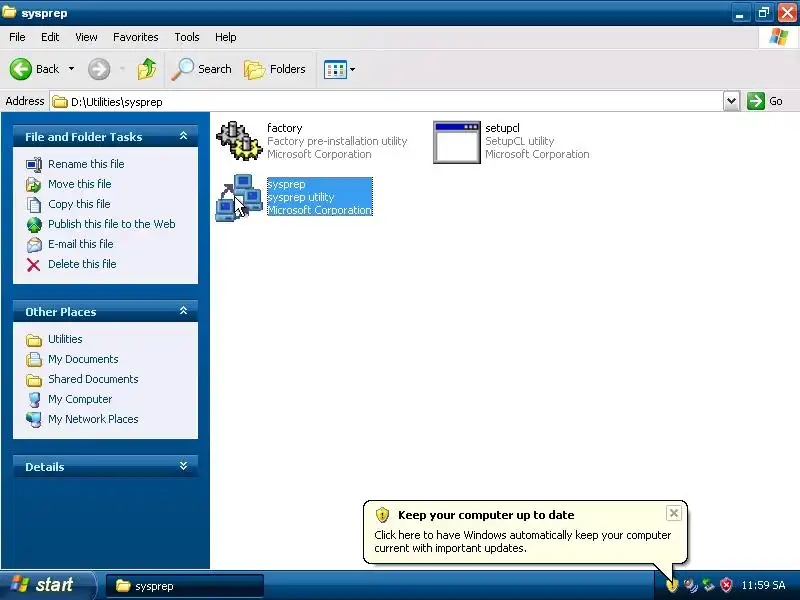Viewport: 800px width, 600px height.
Task: Open the Tools menu
Action: coord(187,37)
